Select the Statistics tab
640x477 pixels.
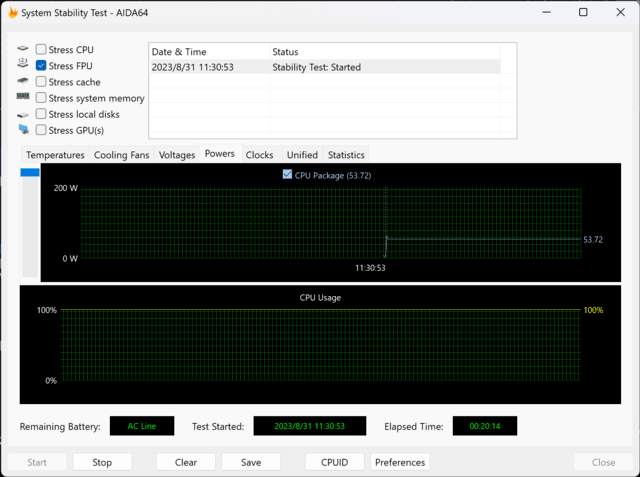coord(346,155)
